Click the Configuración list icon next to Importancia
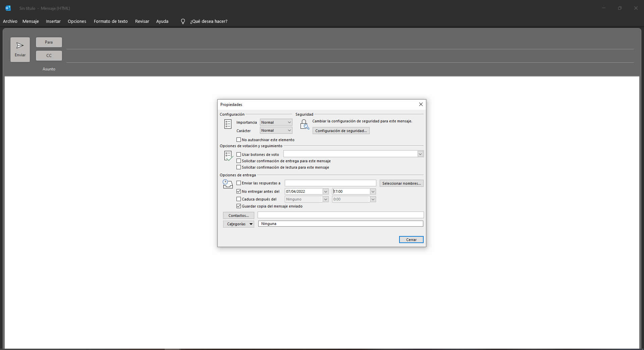Viewport: 644px width, 350px height. click(228, 124)
